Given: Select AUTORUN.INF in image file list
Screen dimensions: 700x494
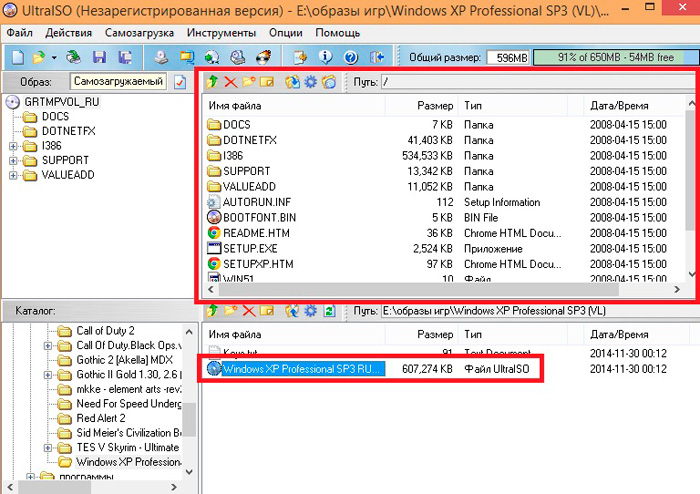Looking at the screenshot, I should (257, 202).
